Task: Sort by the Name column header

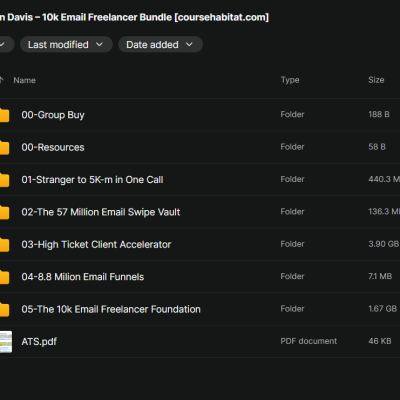Action: click(24, 80)
